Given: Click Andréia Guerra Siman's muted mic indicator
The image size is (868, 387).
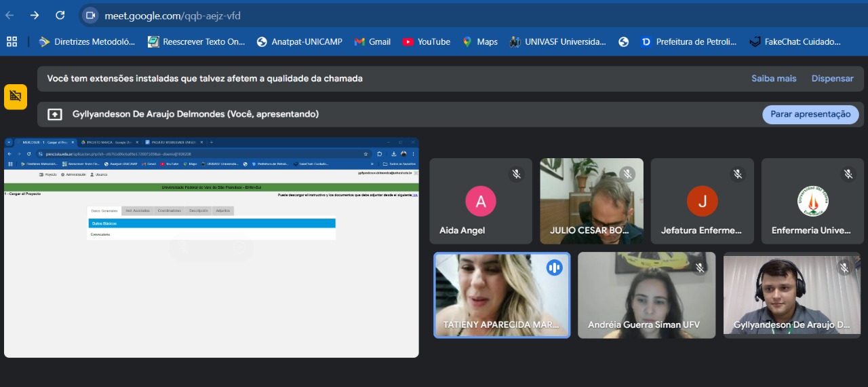Looking at the screenshot, I should [700, 268].
